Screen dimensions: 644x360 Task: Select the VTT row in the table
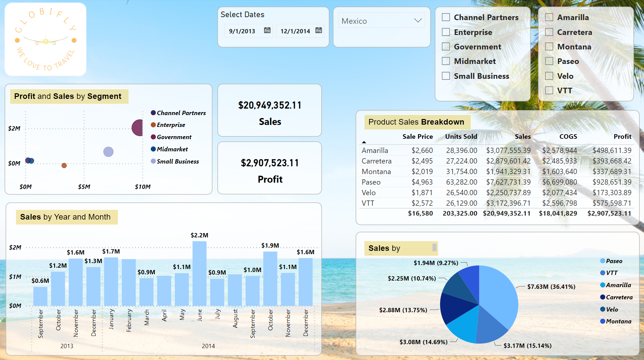click(x=496, y=203)
